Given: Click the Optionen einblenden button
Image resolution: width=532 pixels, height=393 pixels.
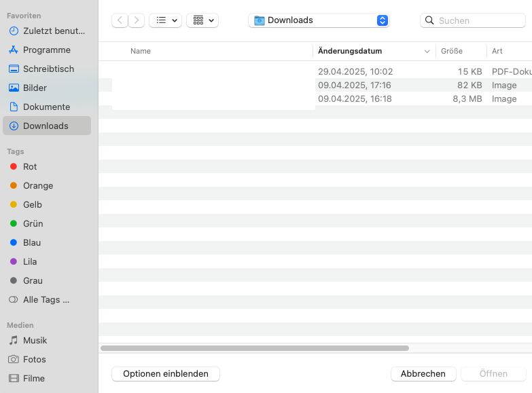Looking at the screenshot, I should pyautogui.click(x=165, y=373).
